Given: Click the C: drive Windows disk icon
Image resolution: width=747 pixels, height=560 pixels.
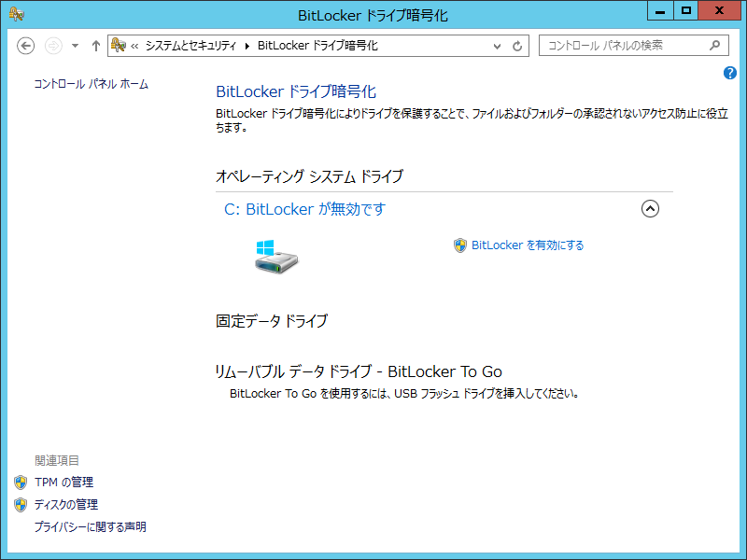Looking at the screenshot, I should (x=275, y=257).
